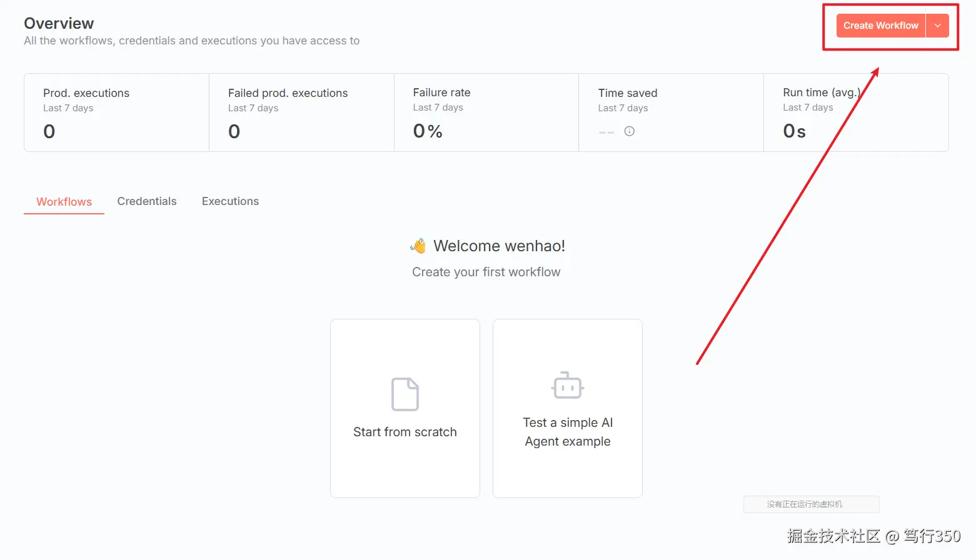This screenshot has width=976, height=560.
Task: Click the robot icon on AI Agent card
Action: pyautogui.click(x=568, y=385)
